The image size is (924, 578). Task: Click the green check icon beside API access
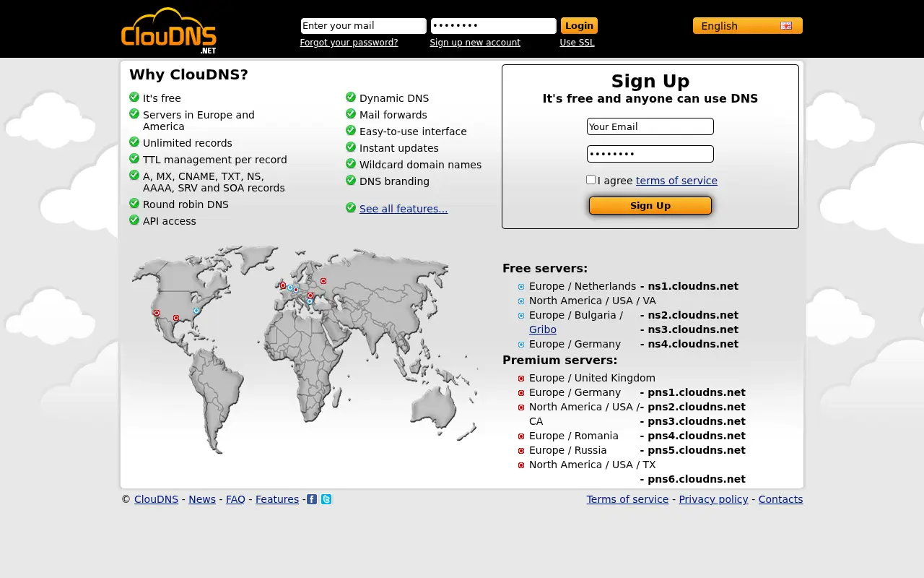pos(134,220)
